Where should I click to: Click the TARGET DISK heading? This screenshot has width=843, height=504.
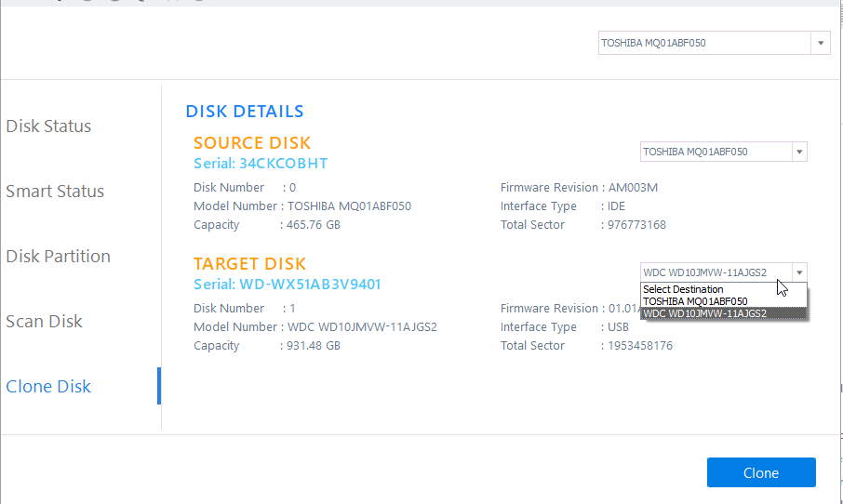tap(249, 264)
